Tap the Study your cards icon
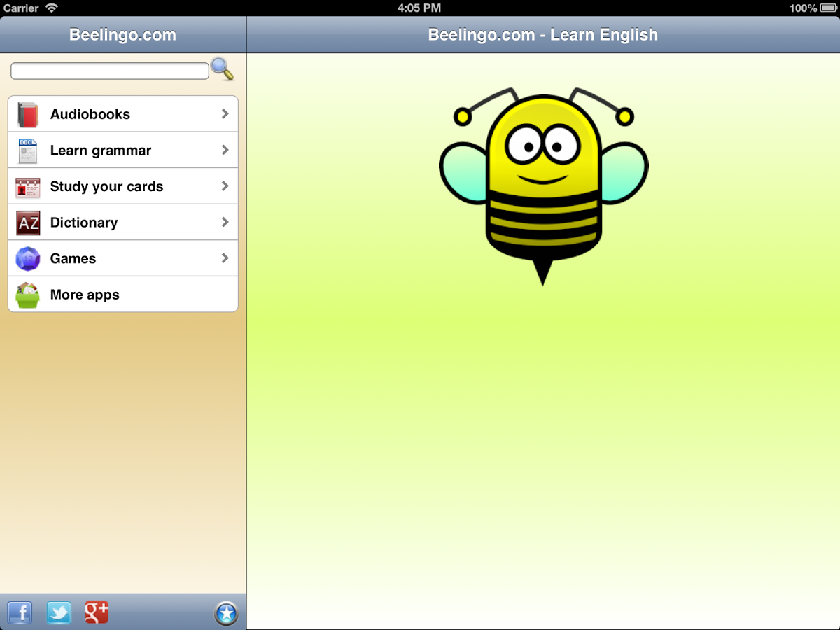Viewport: 840px width, 630px height. click(x=28, y=187)
